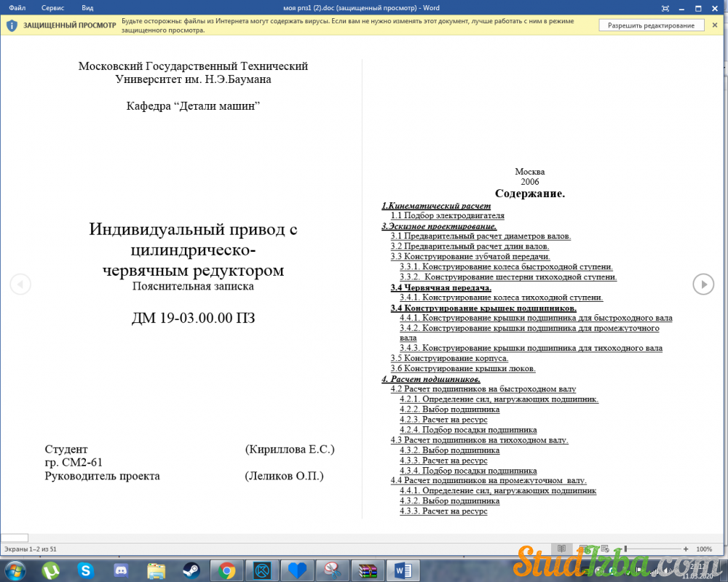The image size is (728, 582).
Task: Open File Explorer from taskbar
Action: (x=156, y=570)
